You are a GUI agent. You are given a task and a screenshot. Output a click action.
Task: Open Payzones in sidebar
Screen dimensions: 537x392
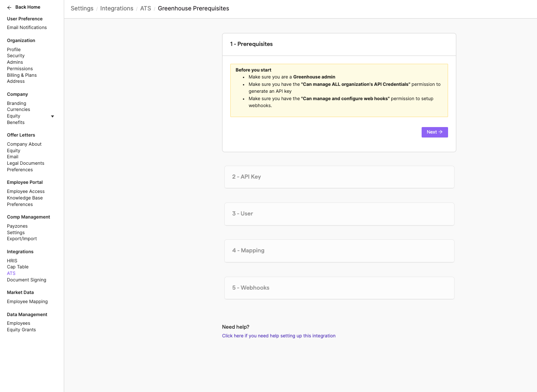tap(17, 226)
